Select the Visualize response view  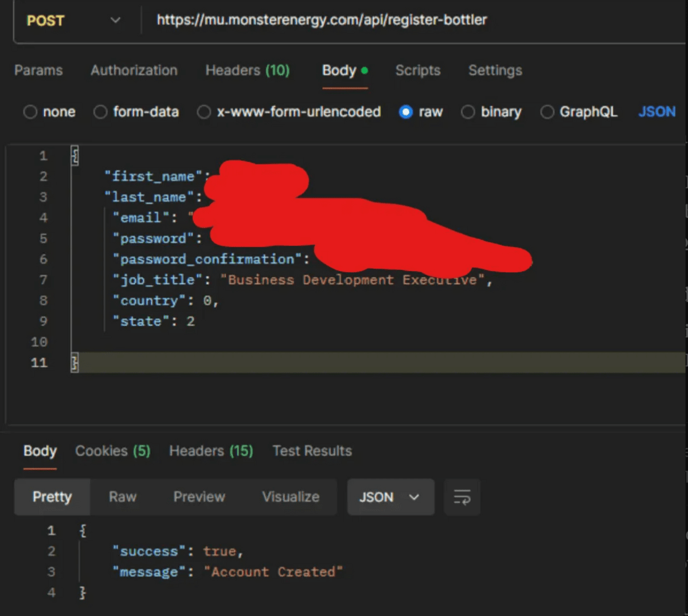click(291, 497)
